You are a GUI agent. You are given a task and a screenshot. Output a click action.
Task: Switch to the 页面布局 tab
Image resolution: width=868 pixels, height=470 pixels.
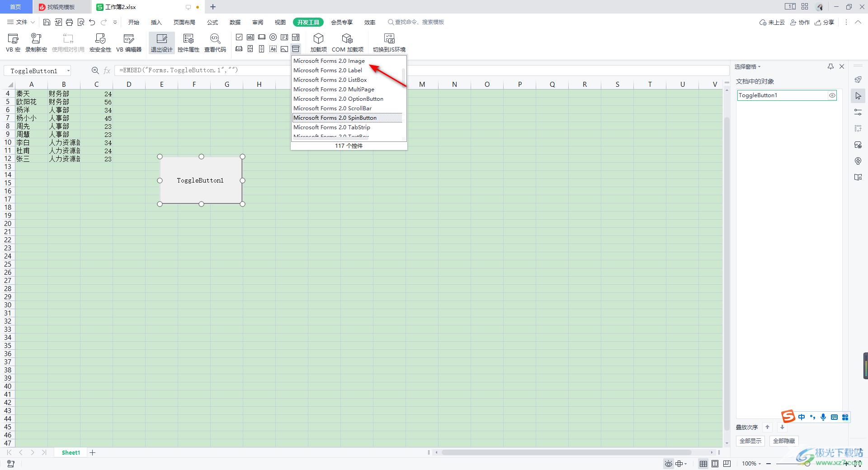pos(184,22)
